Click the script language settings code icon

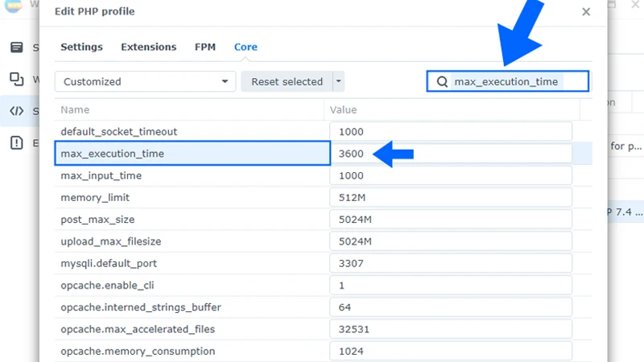coord(16,111)
